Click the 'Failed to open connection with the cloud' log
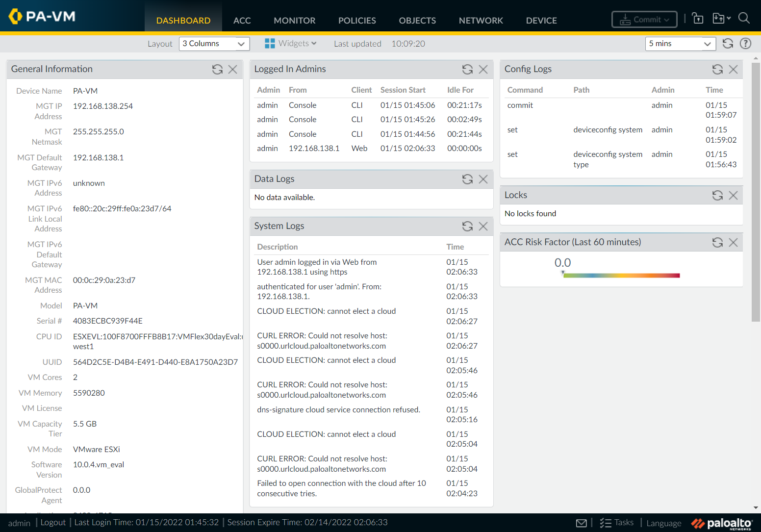761x532 pixels. (342, 488)
